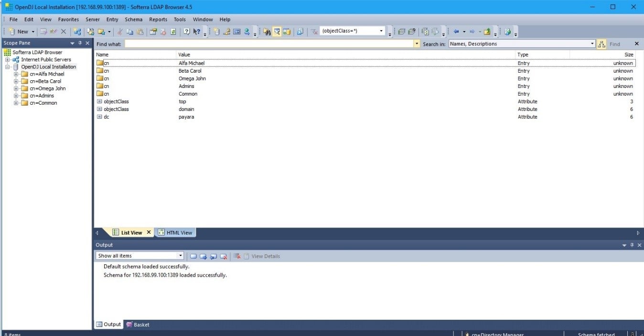Open the Schema menu
The width and height of the screenshot is (644, 336).
coord(133,20)
